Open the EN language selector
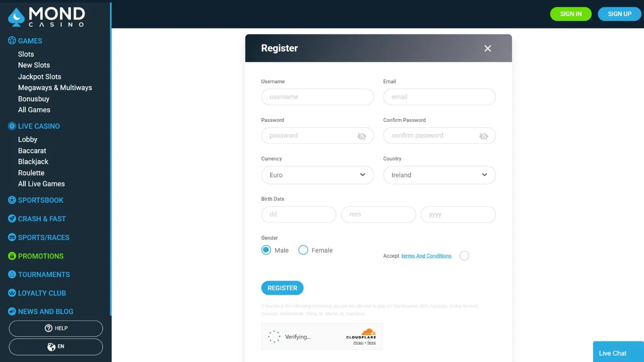This screenshot has height=362, width=644. [56, 347]
